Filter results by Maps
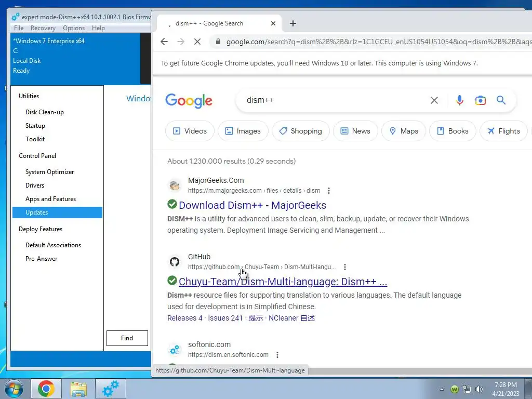Screen dimensions: 532x399 (404, 131)
